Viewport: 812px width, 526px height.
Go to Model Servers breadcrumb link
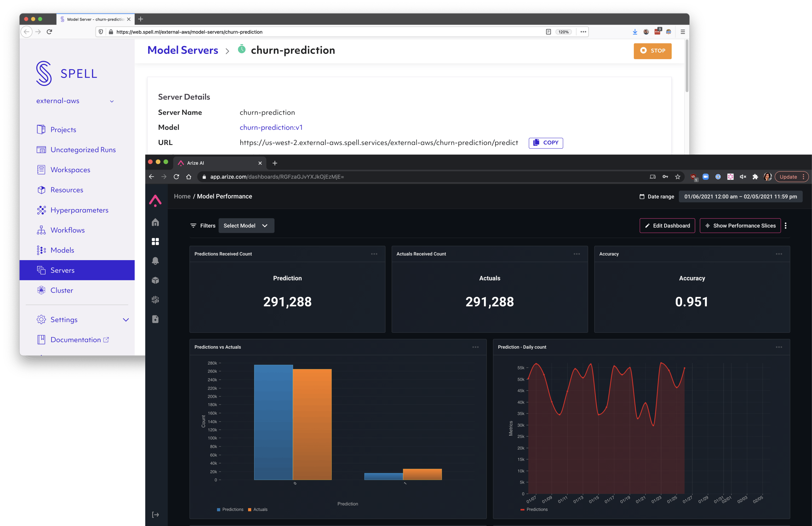pyautogui.click(x=183, y=50)
